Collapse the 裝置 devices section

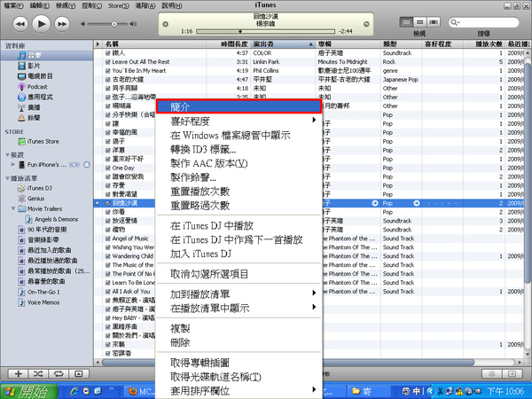7,155
